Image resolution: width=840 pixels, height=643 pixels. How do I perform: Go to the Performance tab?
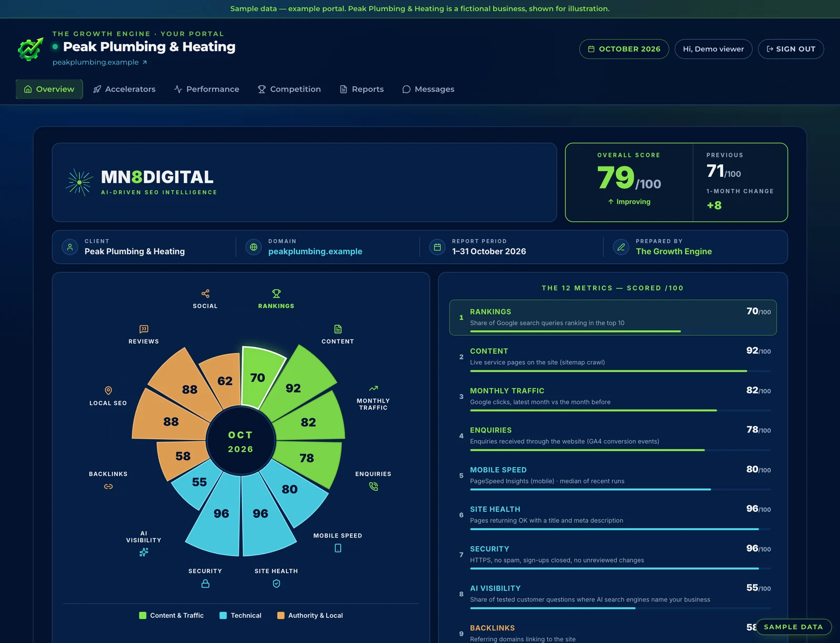pos(206,89)
